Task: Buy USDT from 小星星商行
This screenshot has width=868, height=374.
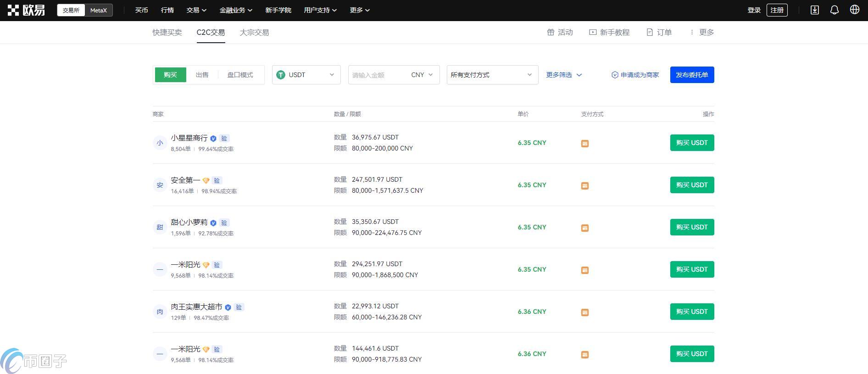Action: pyautogui.click(x=692, y=143)
